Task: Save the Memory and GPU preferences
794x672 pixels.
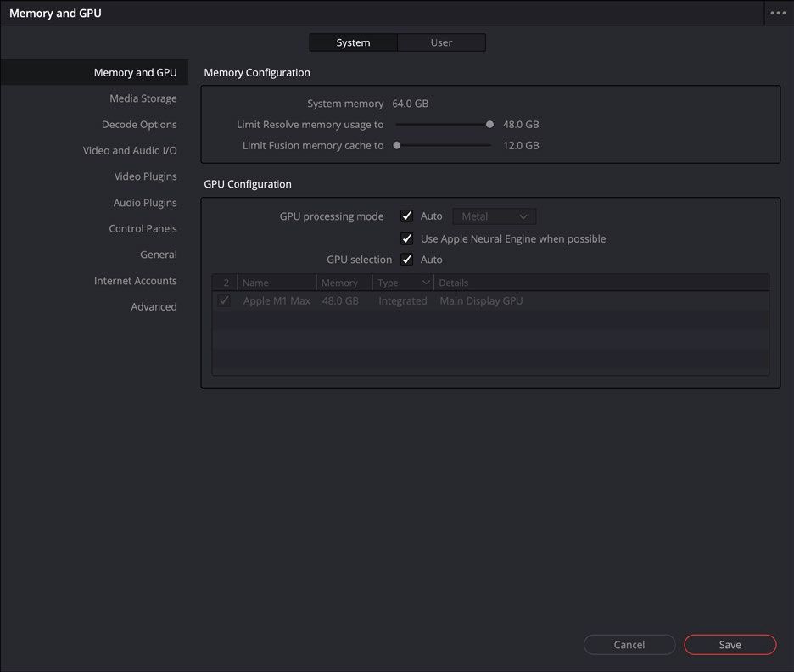Action: 730,644
